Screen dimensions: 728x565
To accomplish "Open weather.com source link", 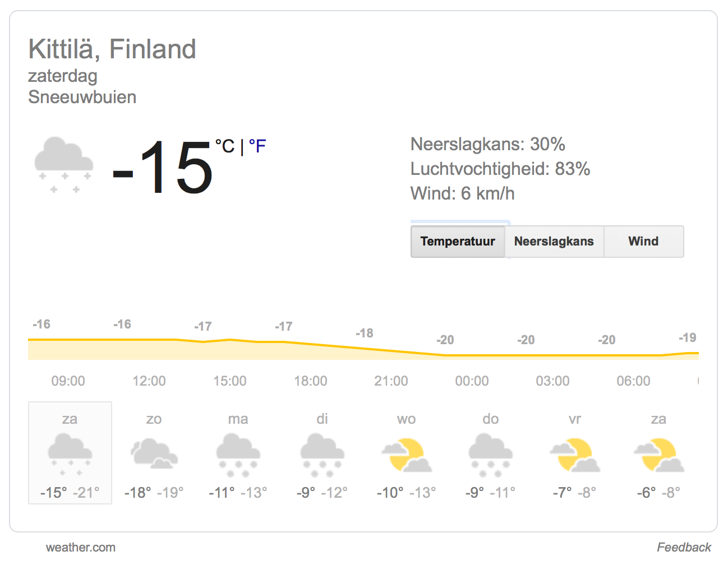I will coord(81,548).
